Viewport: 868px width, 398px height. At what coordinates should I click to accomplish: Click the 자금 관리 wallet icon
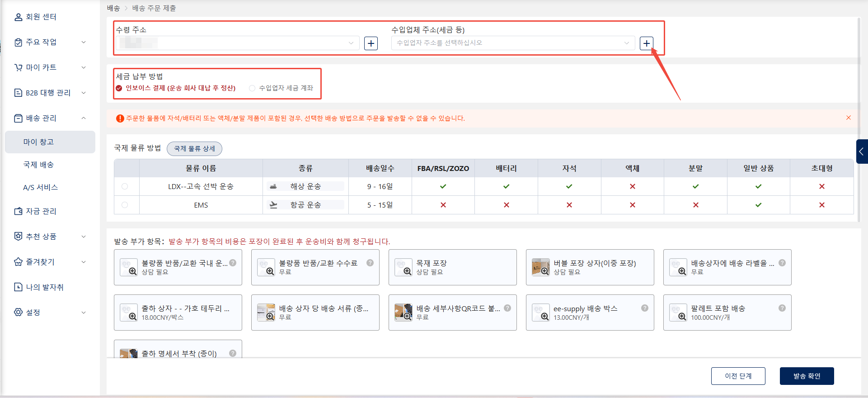(x=18, y=211)
